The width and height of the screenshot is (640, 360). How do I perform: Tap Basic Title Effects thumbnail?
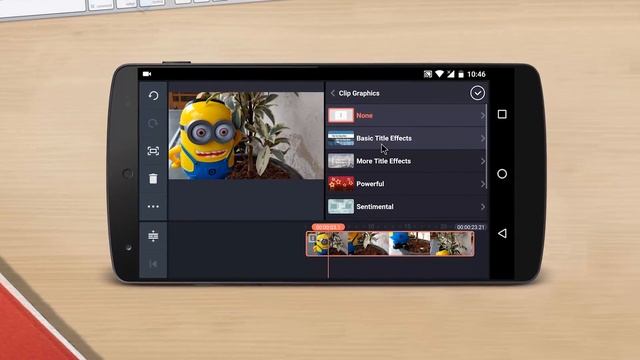coord(341,138)
